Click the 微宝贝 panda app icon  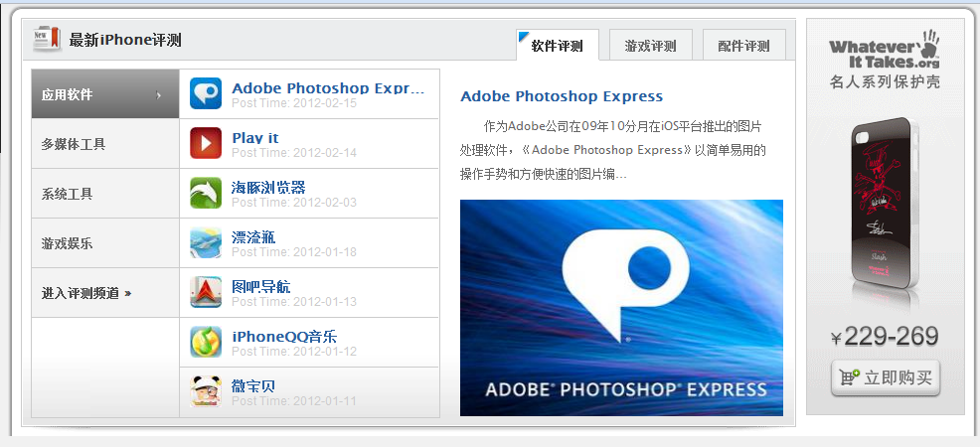(x=206, y=391)
